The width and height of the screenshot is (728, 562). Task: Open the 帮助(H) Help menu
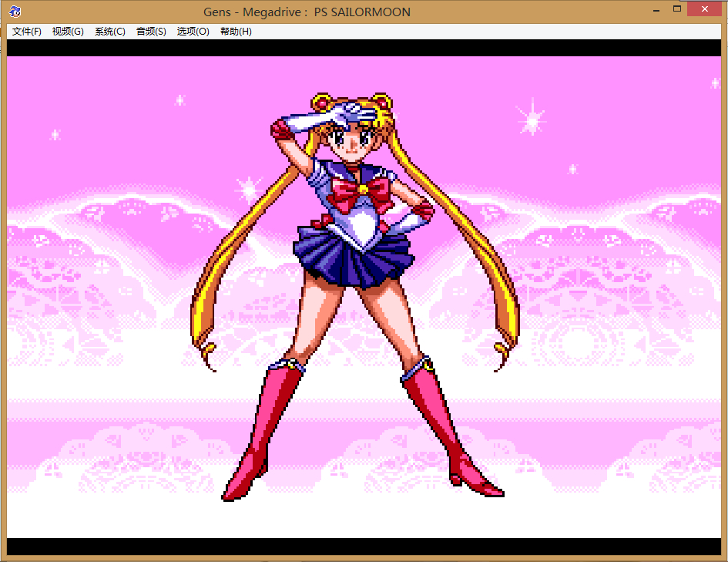pos(236,31)
